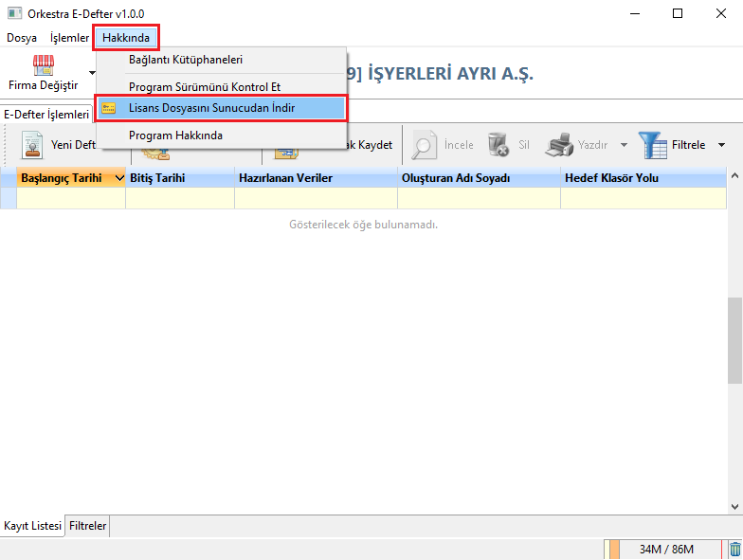743x560 pixels.
Task: Open the Dosya menu
Action: (22, 38)
